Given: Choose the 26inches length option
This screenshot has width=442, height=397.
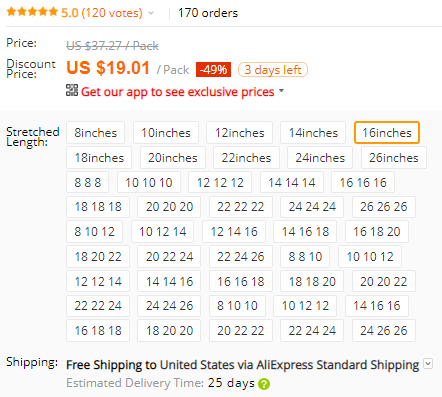Looking at the screenshot, I should click(394, 158).
